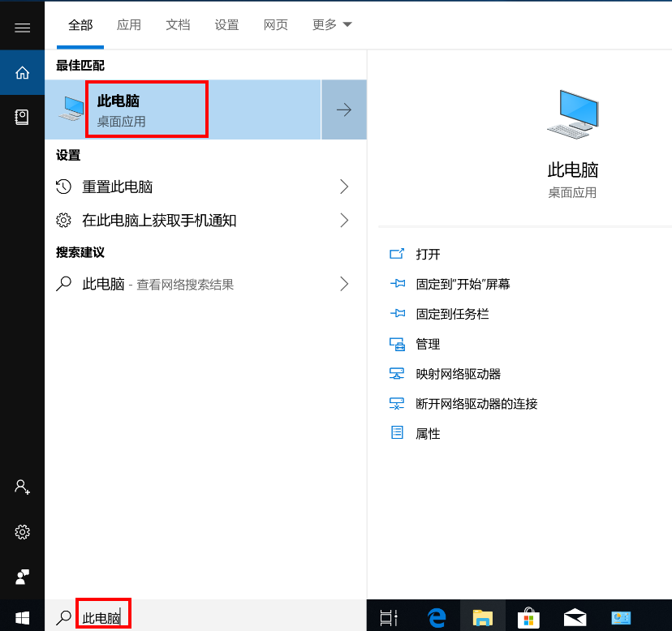This screenshot has height=631, width=672.
Task: Click the Task View taskbar icon
Action: tap(390, 617)
